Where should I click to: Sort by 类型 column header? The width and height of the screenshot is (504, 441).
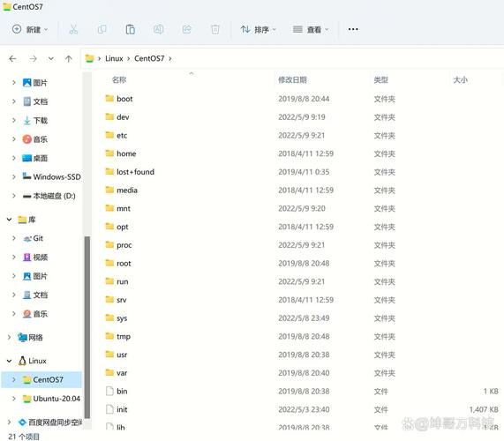(x=381, y=79)
